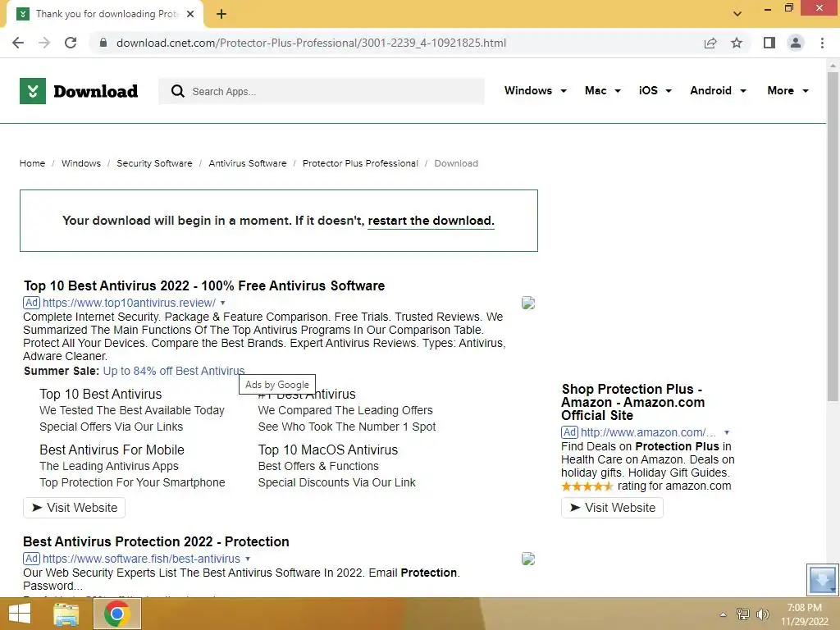Open Antivirus Software breadcrumb
Image resolution: width=840 pixels, height=630 pixels.
[x=248, y=163]
